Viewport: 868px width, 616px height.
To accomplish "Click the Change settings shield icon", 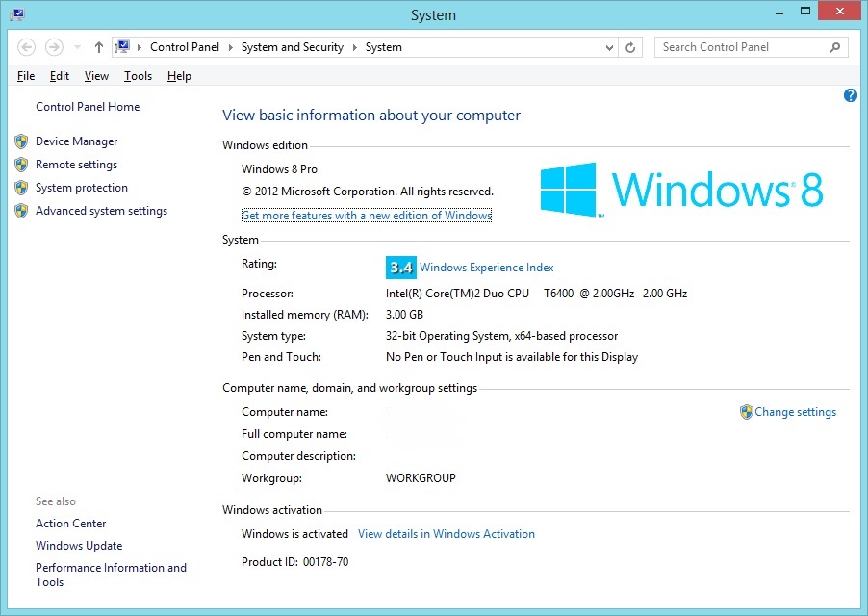I will pos(747,411).
